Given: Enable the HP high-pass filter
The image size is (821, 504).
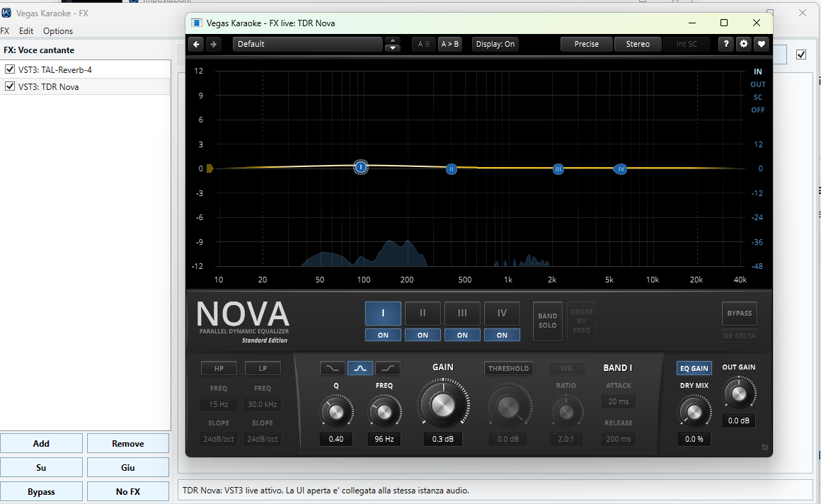Looking at the screenshot, I should pyautogui.click(x=219, y=368).
